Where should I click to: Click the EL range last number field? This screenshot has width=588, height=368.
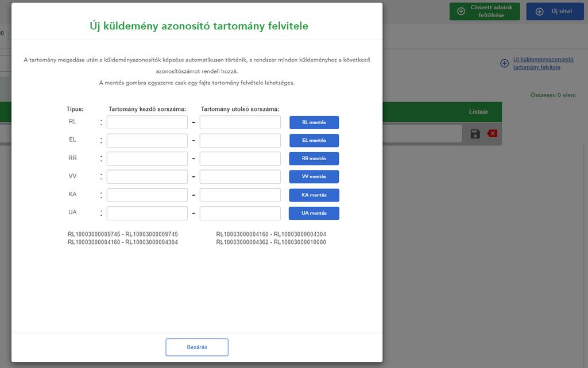click(240, 141)
